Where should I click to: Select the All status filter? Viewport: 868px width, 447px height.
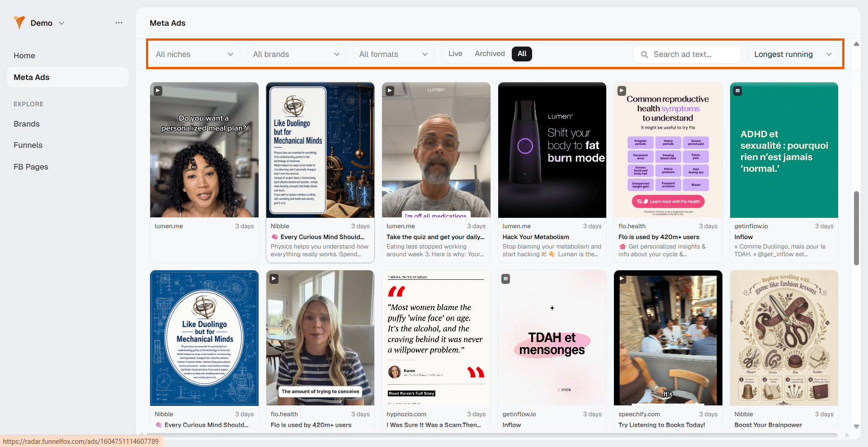click(x=522, y=54)
